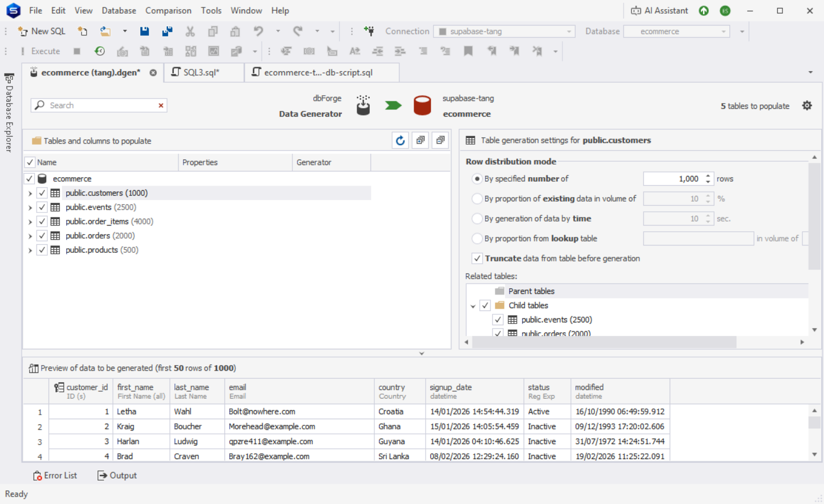This screenshot has width=824, height=504.
Task: Open Database Explorer side panel
Action: pyautogui.click(x=9, y=113)
